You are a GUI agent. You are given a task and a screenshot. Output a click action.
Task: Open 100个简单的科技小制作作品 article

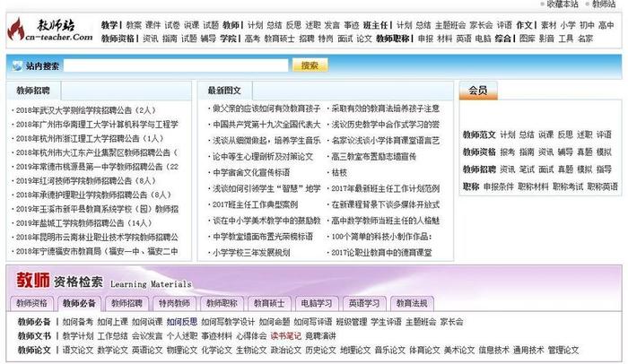pos(381,237)
